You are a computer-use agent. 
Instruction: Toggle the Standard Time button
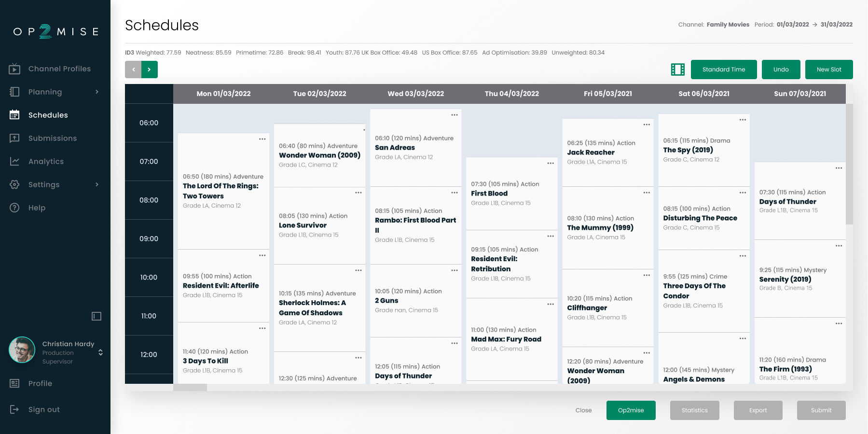point(723,70)
